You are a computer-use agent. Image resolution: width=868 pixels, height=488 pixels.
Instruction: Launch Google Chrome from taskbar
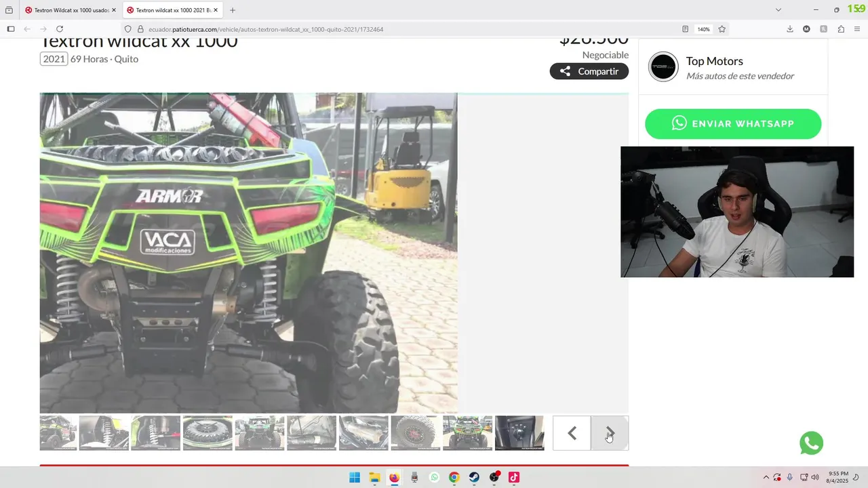click(454, 477)
